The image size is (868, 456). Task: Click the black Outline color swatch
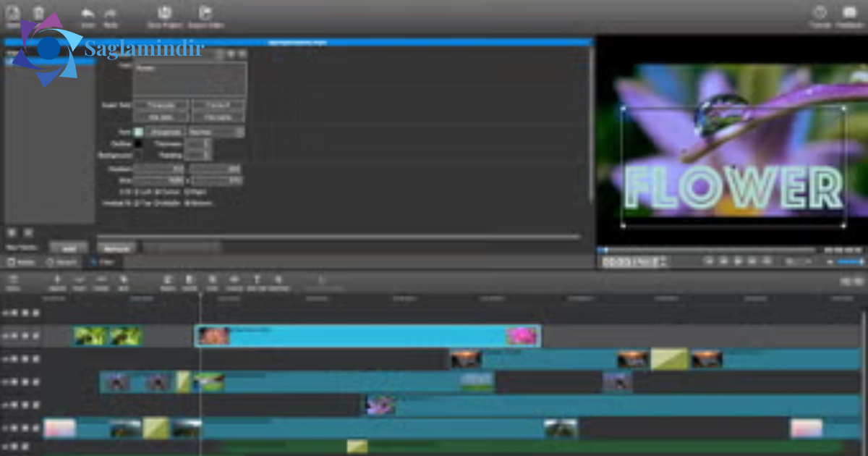(138, 143)
